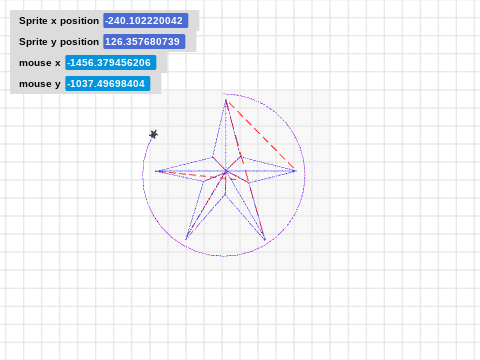The width and height of the screenshot is (480, 360).
Task: Click the -240.102220042 value readout
Action: point(145,21)
